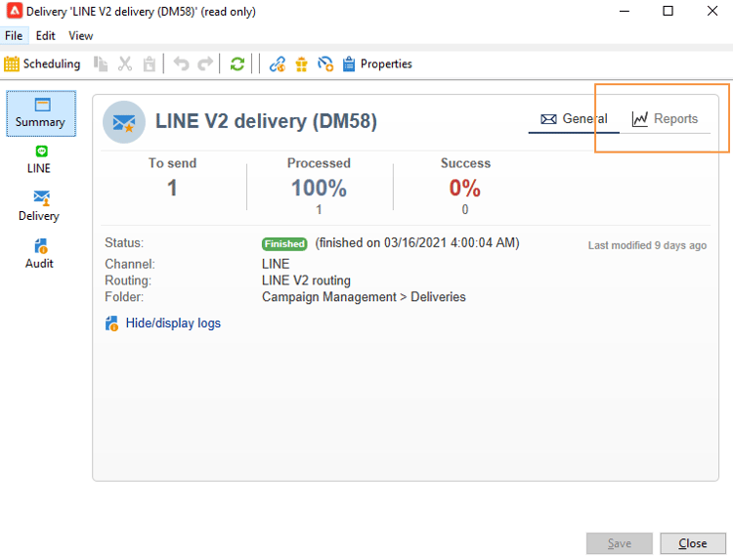Open the File menu
The height and width of the screenshot is (560, 733).
pos(14,35)
